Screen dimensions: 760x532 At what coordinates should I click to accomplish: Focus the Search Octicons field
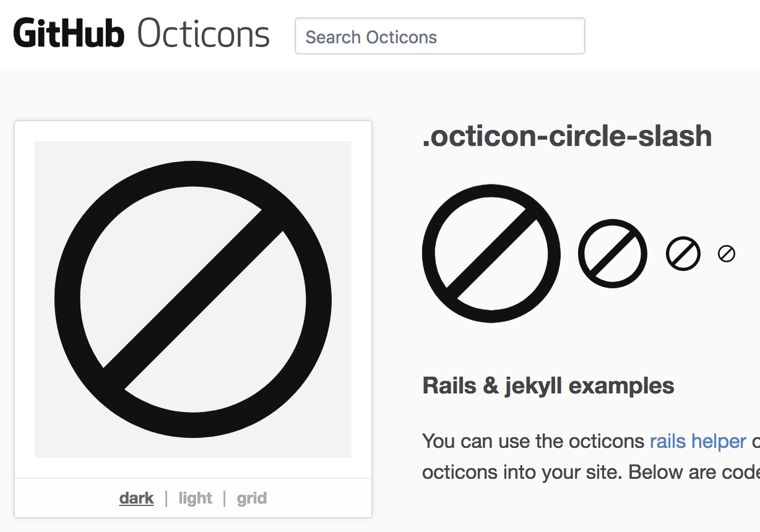pos(439,36)
